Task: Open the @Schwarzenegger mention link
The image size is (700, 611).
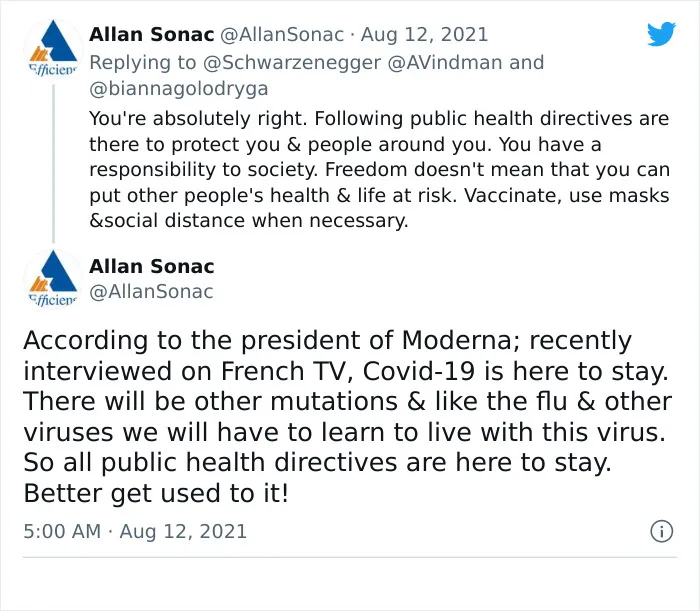Action: [292, 62]
